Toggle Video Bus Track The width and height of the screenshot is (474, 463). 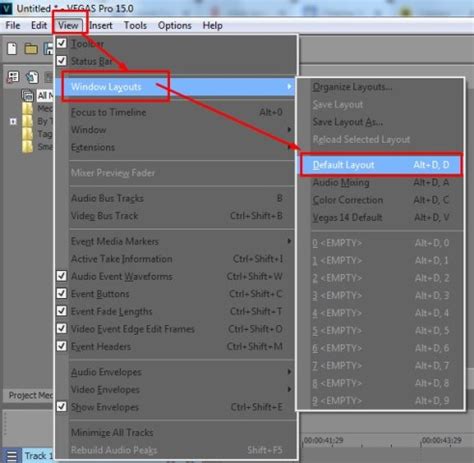pos(175,216)
